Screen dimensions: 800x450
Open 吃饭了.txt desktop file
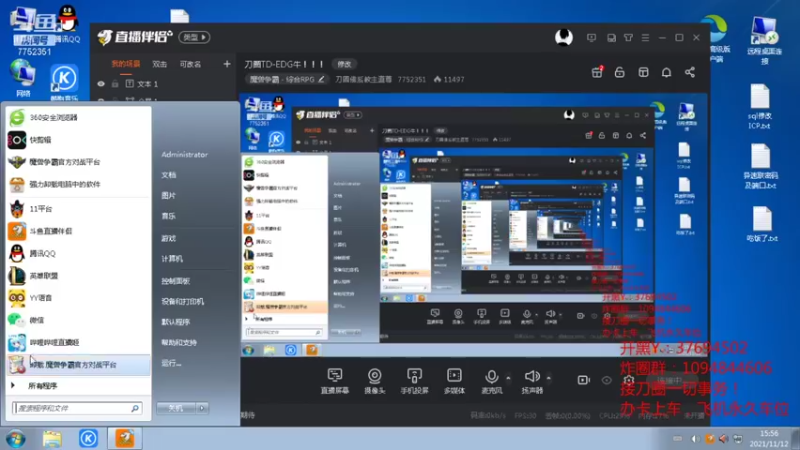pos(762,224)
